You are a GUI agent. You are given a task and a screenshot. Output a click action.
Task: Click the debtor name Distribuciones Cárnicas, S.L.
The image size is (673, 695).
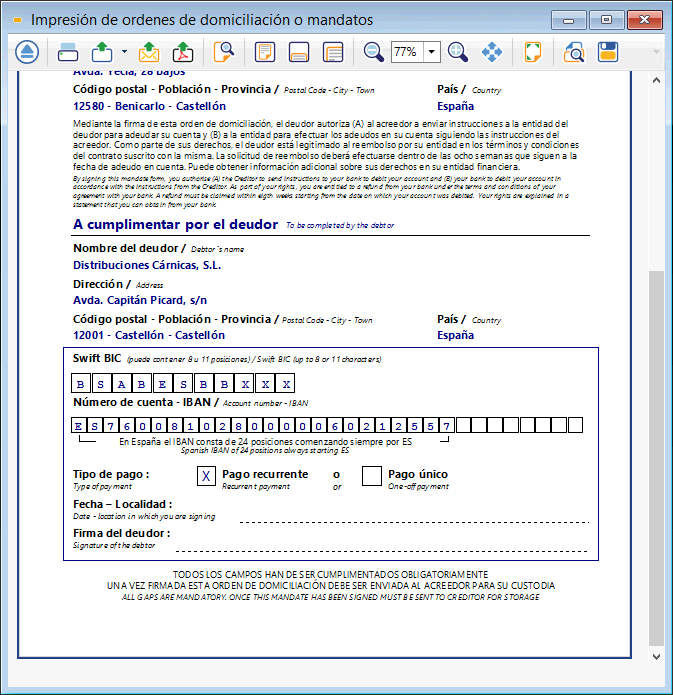pyautogui.click(x=147, y=265)
